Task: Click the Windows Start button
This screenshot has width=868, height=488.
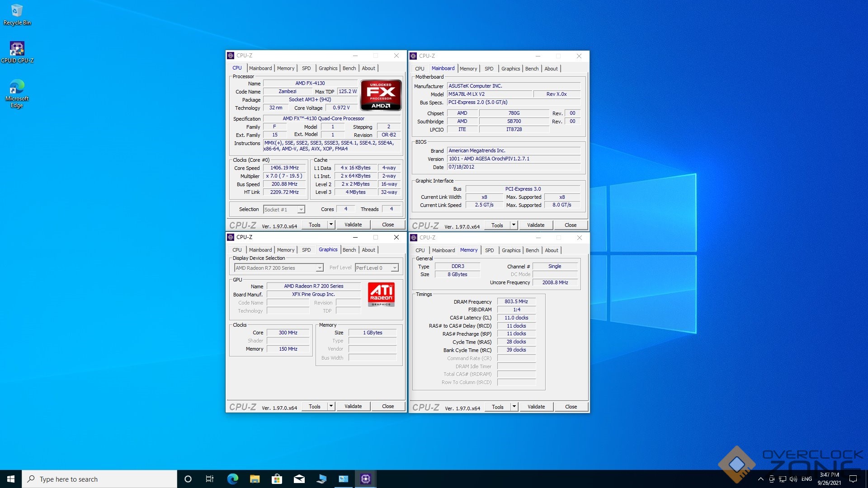Action: pos(11,479)
